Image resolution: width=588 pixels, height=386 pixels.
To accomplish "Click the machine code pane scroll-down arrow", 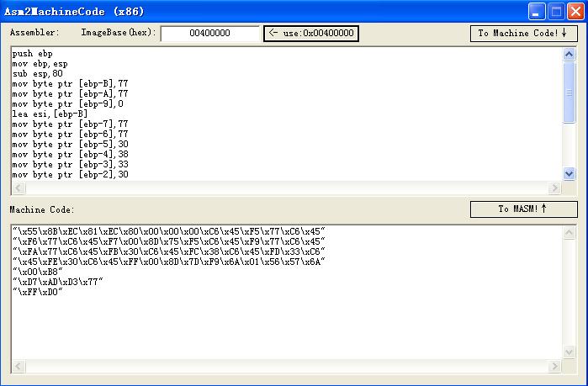I will point(569,352).
